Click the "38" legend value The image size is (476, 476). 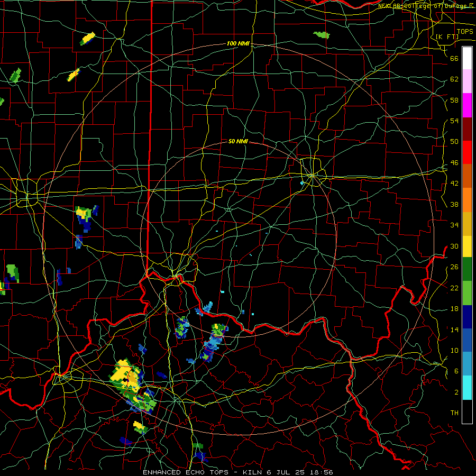454,205
